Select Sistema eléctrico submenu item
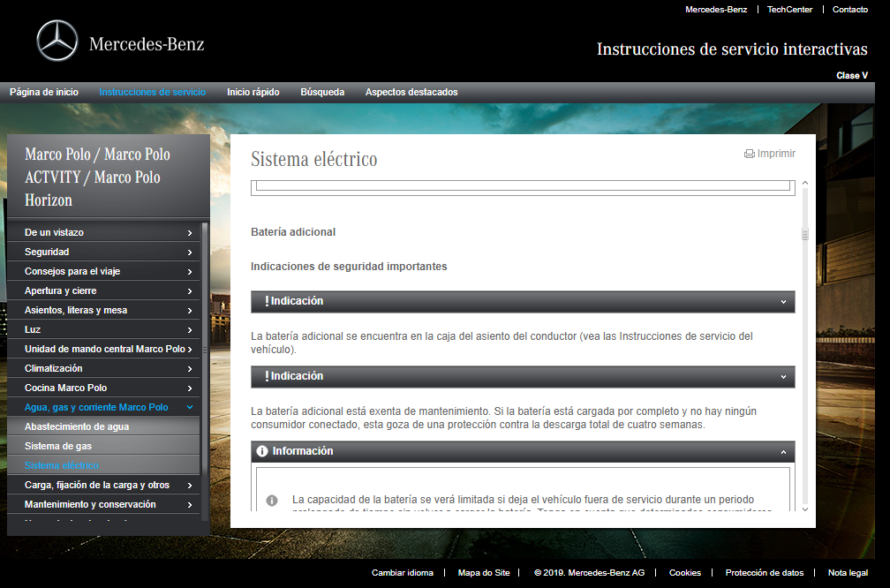Viewport: 890px width, 588px height. [x=103, y=465]
